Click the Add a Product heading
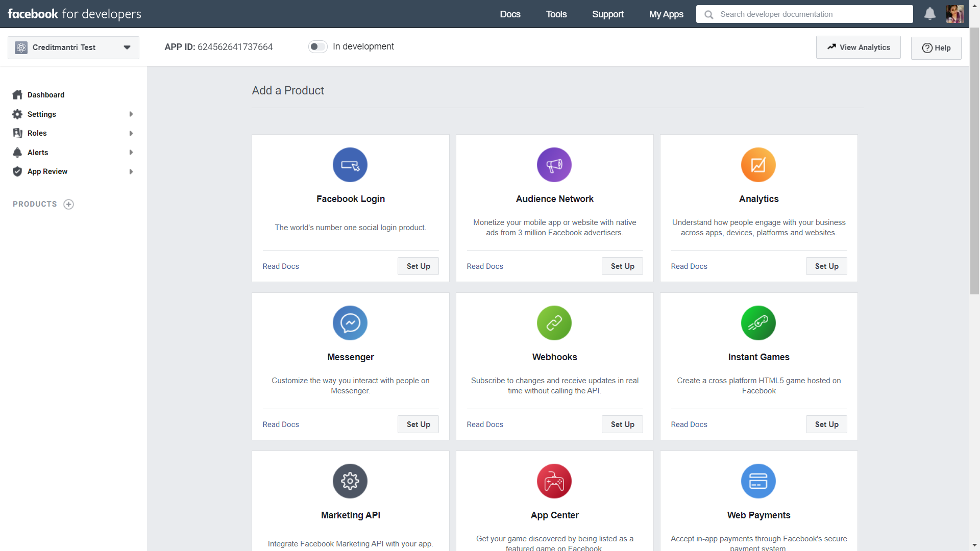980x551 pixels. click(288, 90)
